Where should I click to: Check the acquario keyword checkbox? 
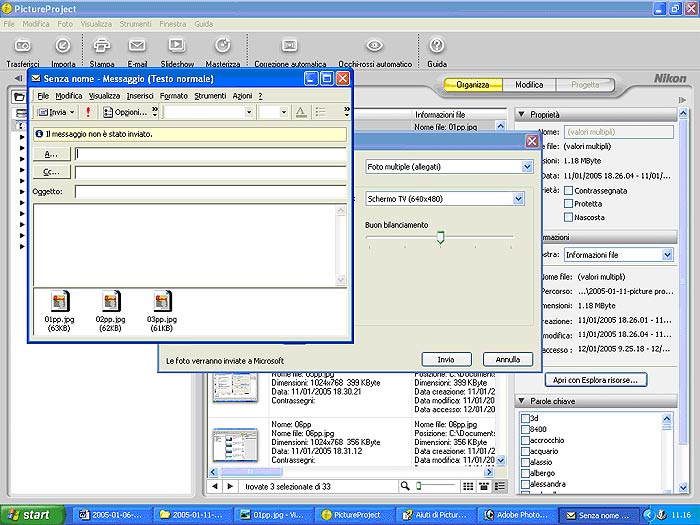point(525,451)
